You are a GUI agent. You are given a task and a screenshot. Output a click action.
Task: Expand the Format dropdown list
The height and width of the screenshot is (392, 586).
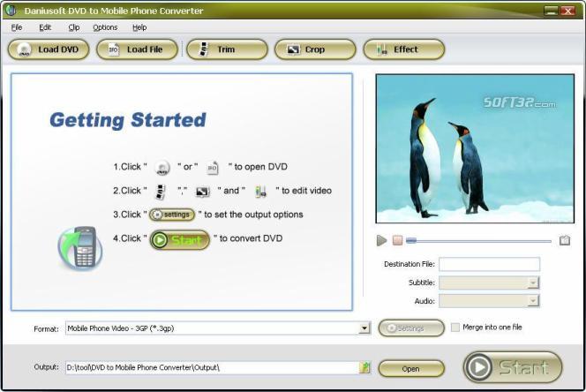(x=364, y=328)
